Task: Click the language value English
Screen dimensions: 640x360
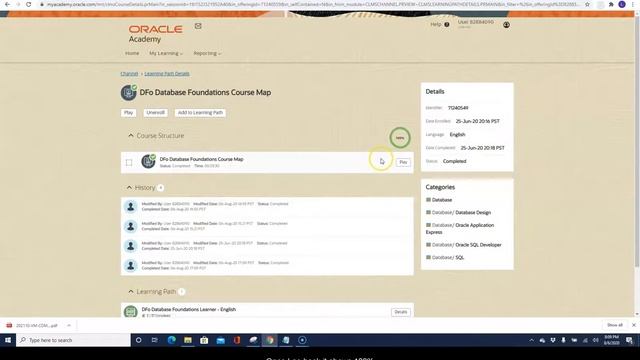Action: click(457, 135)
